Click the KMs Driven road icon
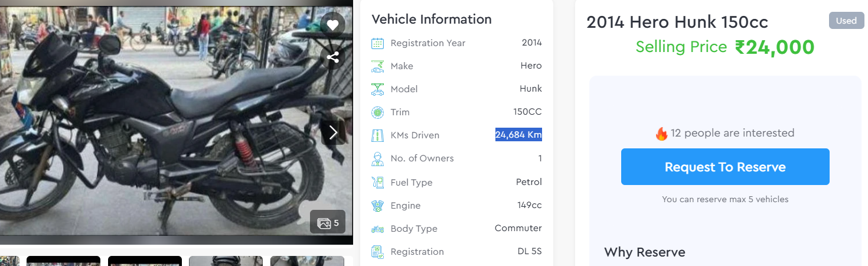This screenshot has height=266, width=868. pos(377,135)
